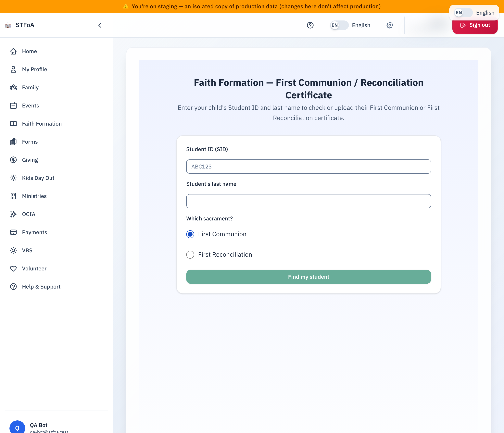Toggle the floating EN language switch at top right
The height and width of the screenshot is (433, 504).
463,13
